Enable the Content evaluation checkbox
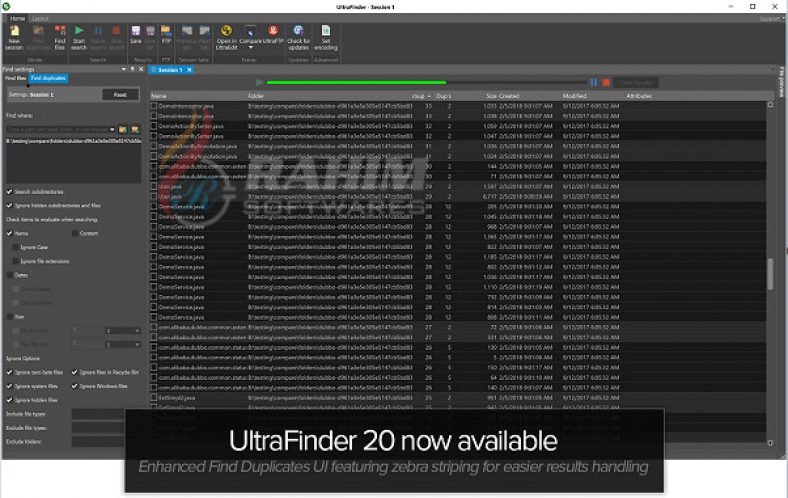The image size is (788, 498). (x=75, y=234)
